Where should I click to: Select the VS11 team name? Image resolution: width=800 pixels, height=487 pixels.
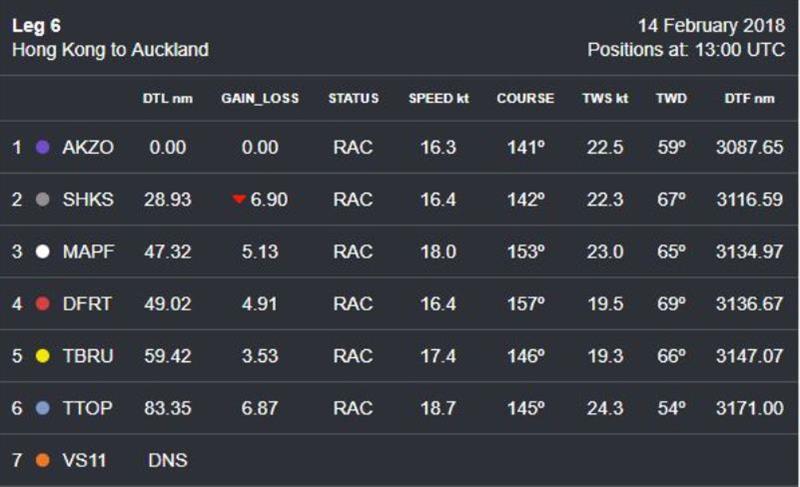84,460
